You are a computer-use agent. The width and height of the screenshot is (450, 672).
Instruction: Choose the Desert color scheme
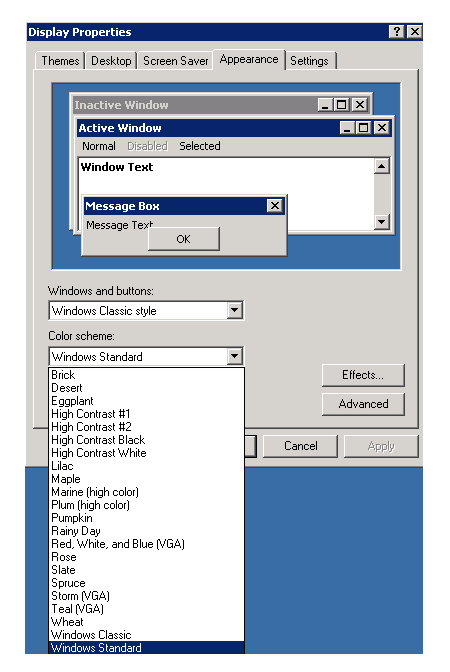click(147, 388)
